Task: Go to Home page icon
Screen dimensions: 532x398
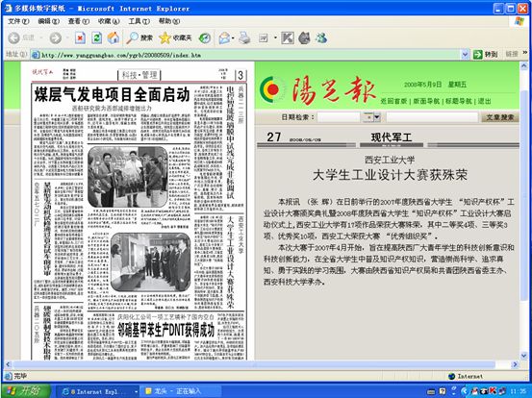Action: [114, 37]
